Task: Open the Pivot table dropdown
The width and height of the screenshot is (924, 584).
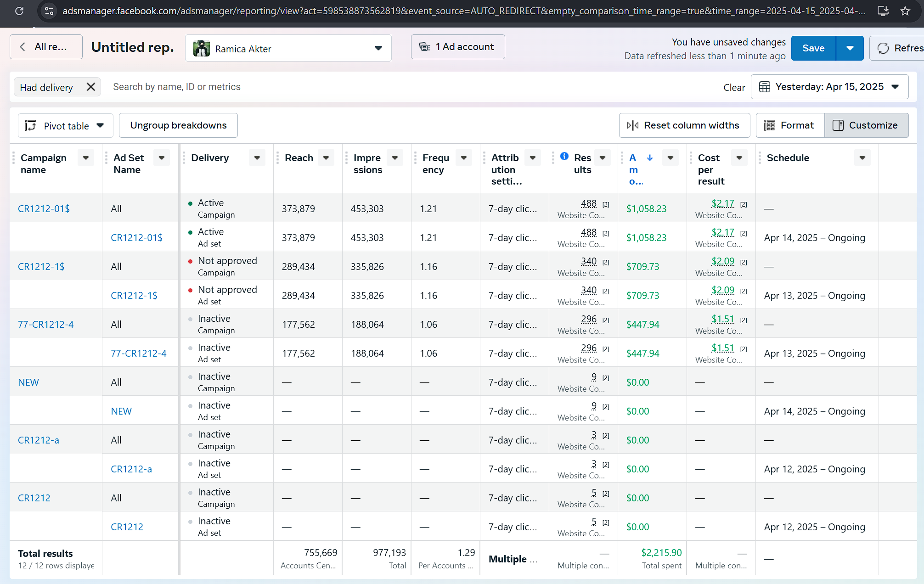Action: point(65,126)
